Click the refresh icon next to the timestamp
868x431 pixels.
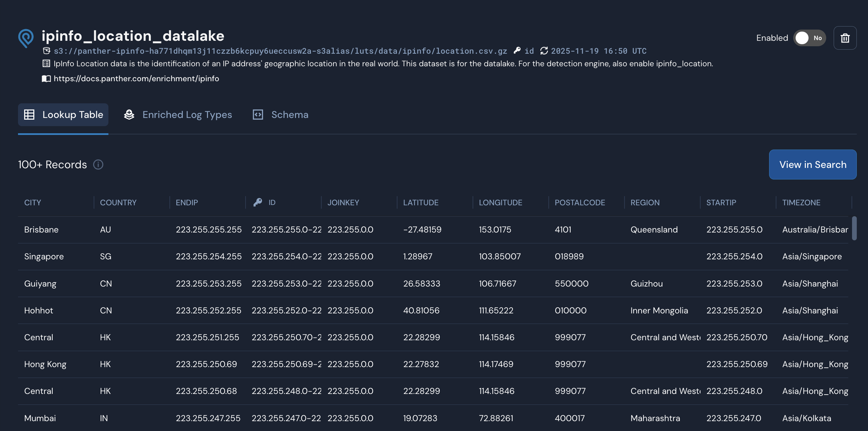pos(543,51)
